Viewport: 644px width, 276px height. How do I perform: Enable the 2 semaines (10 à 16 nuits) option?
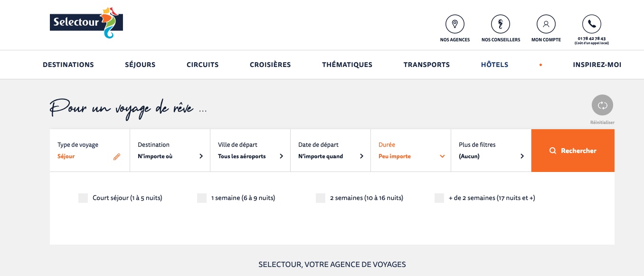click(321, 198)
